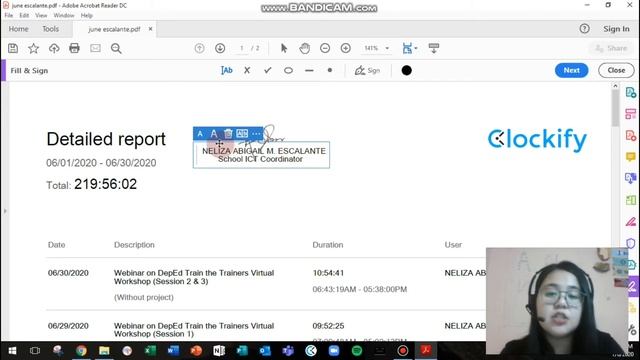Close the Fill & Sign toolbar
The width and height of the screenshot is (640, 360).
pyautogui.click(x=616, y=70)
